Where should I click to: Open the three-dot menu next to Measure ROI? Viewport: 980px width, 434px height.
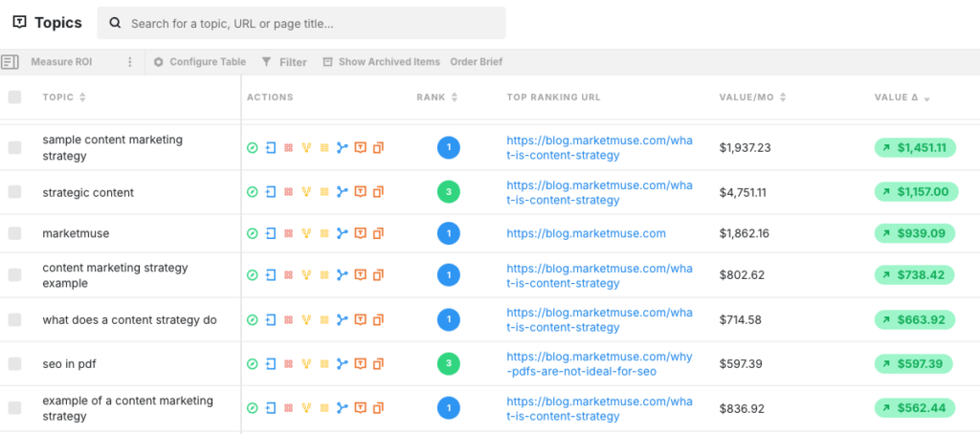coord(130,62)
